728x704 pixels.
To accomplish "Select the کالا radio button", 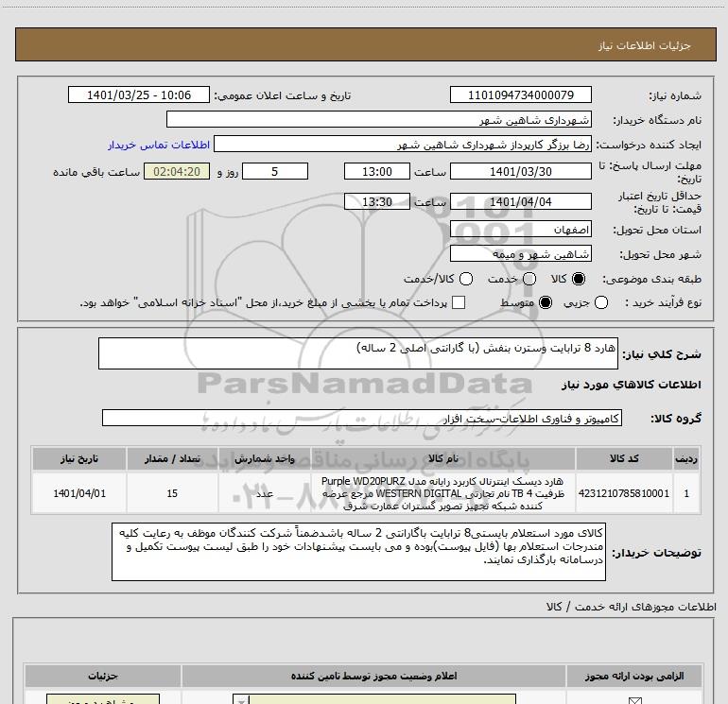I will coord(579,279).
